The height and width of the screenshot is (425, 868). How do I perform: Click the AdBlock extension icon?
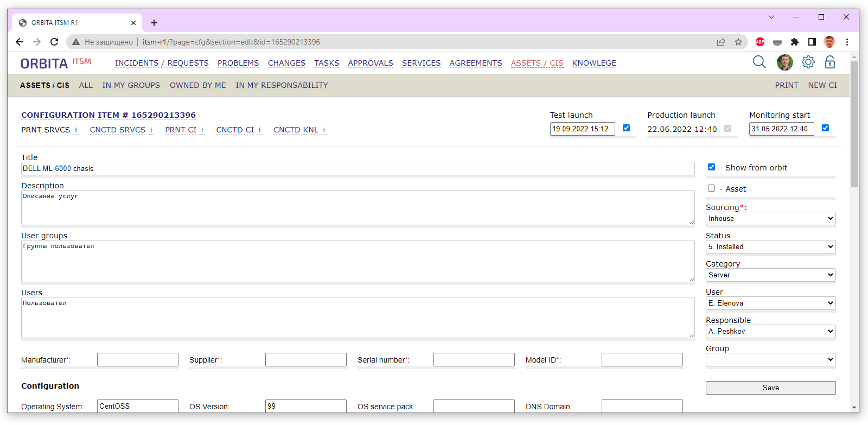(x=760, y=42)
